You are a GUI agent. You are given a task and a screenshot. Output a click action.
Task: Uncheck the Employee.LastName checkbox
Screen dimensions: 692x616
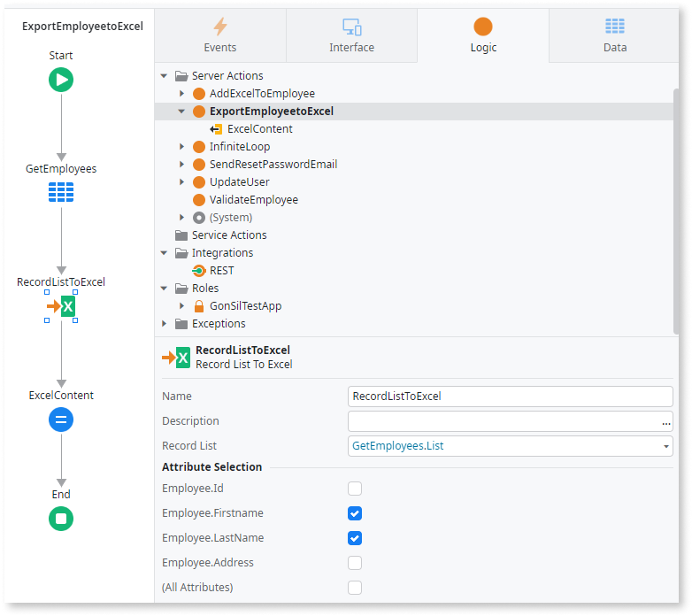click(x=355, y=538)
